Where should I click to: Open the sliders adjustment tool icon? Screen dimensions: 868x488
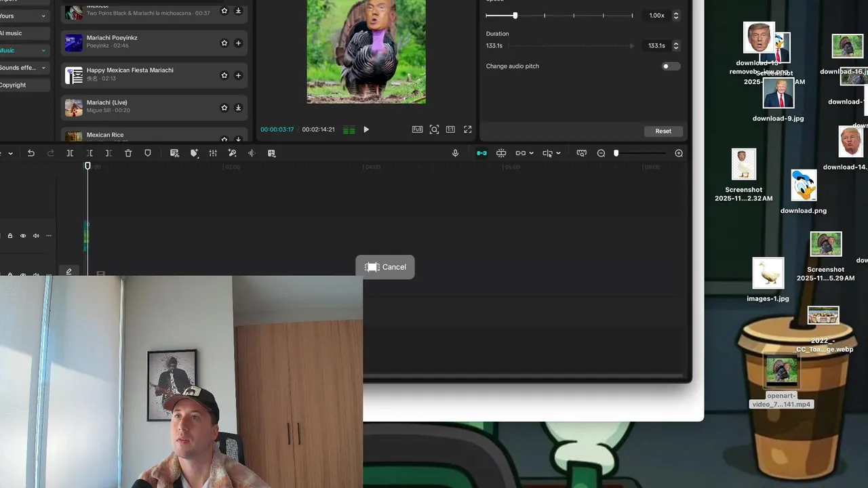coord(213,153)
